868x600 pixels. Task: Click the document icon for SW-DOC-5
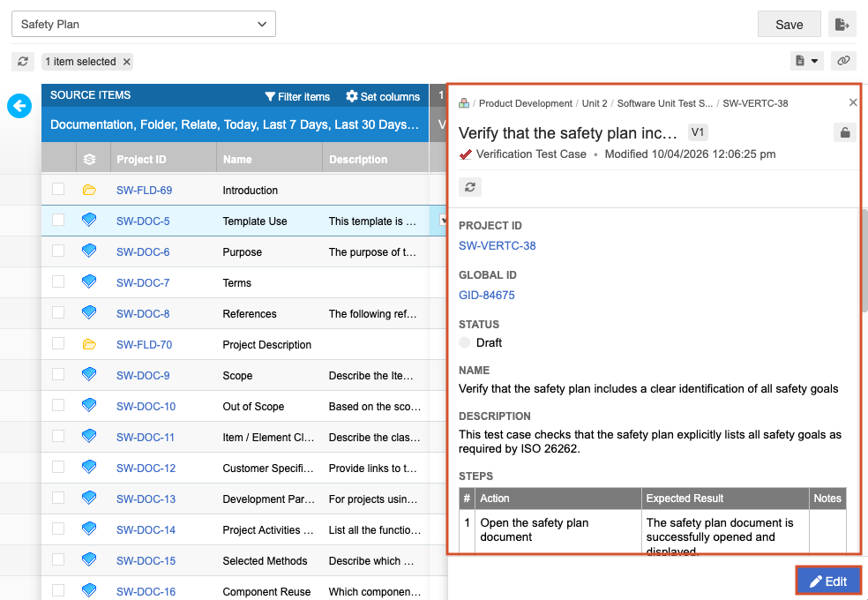pyautogui.click(x=89, y=221)
